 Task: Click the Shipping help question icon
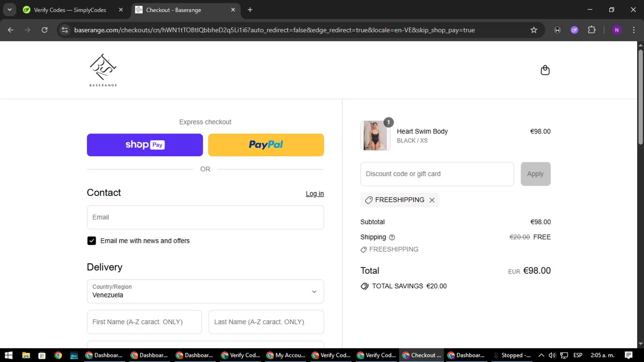(x=392, y=237)
